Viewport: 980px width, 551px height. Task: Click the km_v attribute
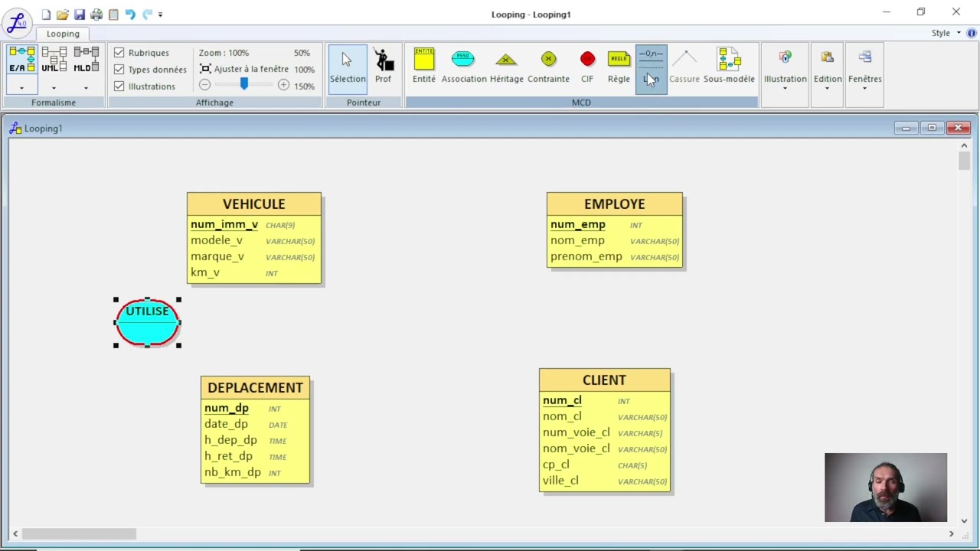205,272
